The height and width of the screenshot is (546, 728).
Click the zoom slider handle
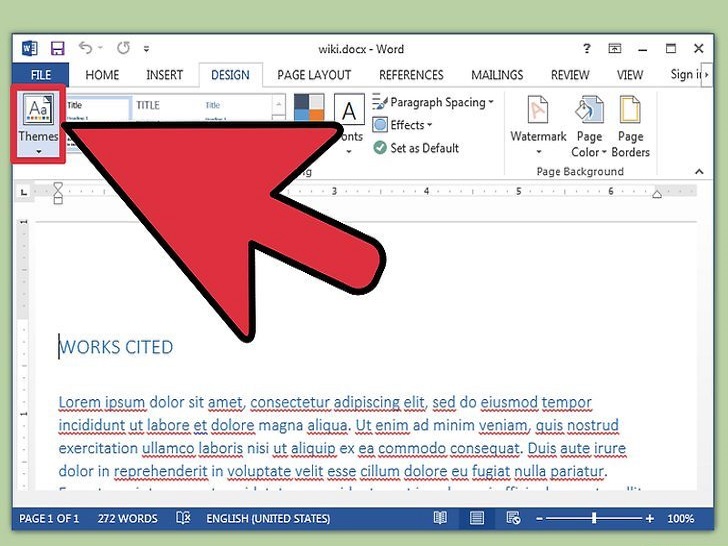coord(594,518)
